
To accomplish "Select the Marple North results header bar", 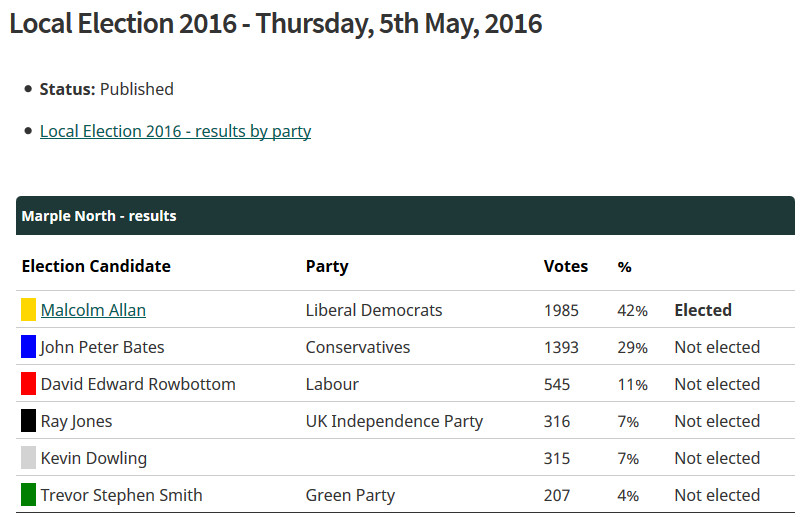I will tap(405, 216).
